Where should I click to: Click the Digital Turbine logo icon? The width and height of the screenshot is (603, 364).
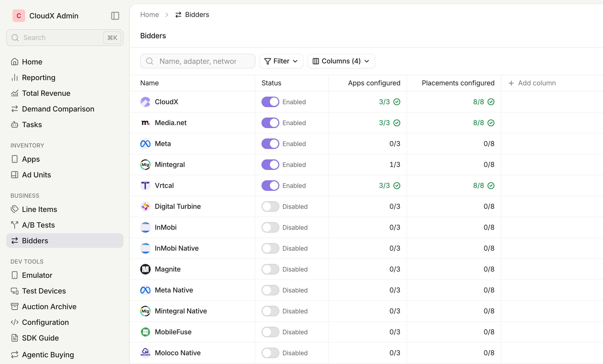[x=145, y=206]
